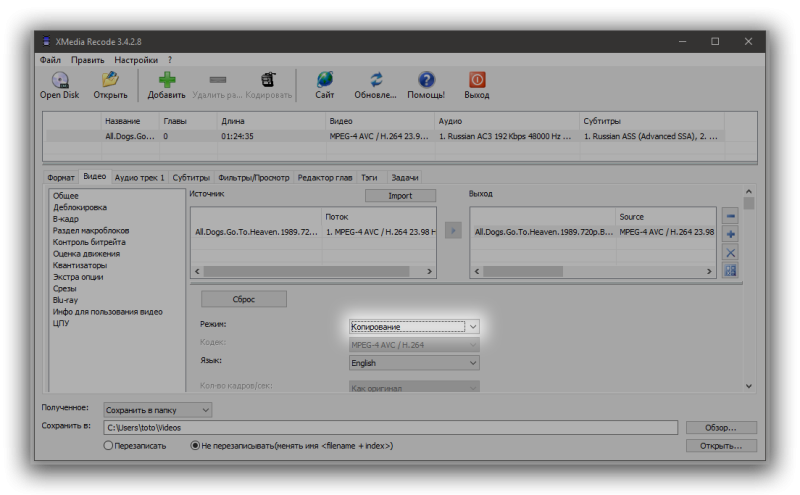This screenshot has height=495, width=800.
Task: Open the Кодек dropdown MPEG-4 AVC / H.264
Action: tap(414, 345)
